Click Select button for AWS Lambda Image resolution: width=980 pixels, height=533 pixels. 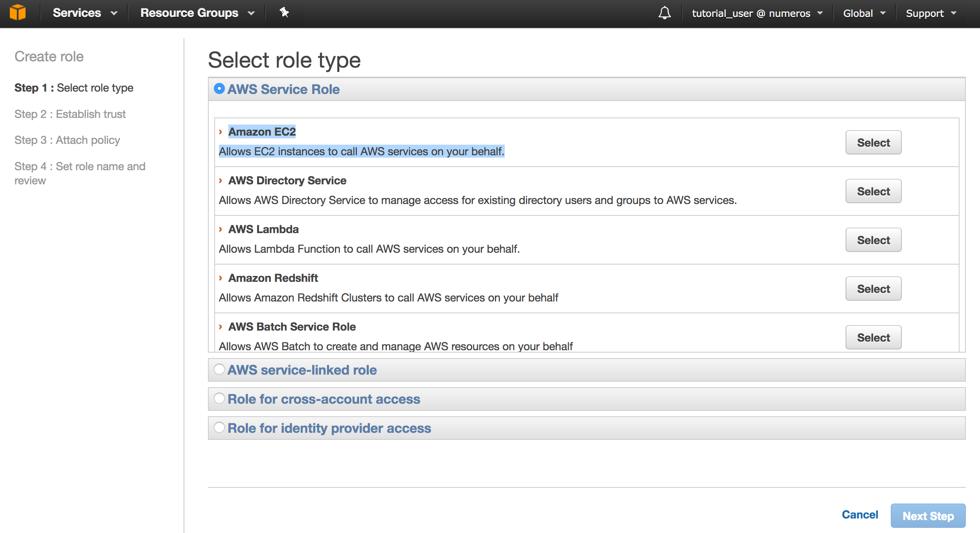tap(873, 240)
